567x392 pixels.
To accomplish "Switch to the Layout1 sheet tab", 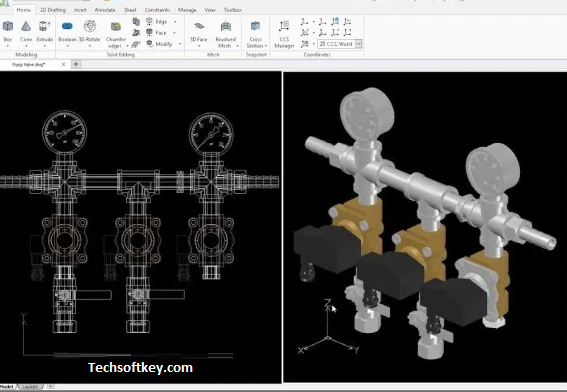I will click(x=30, y=387).
